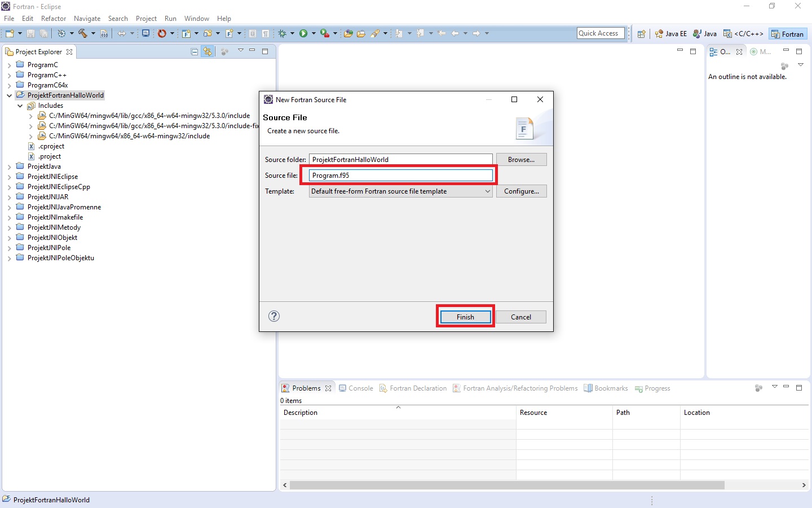Switch to the Console tab

[356, 388]
